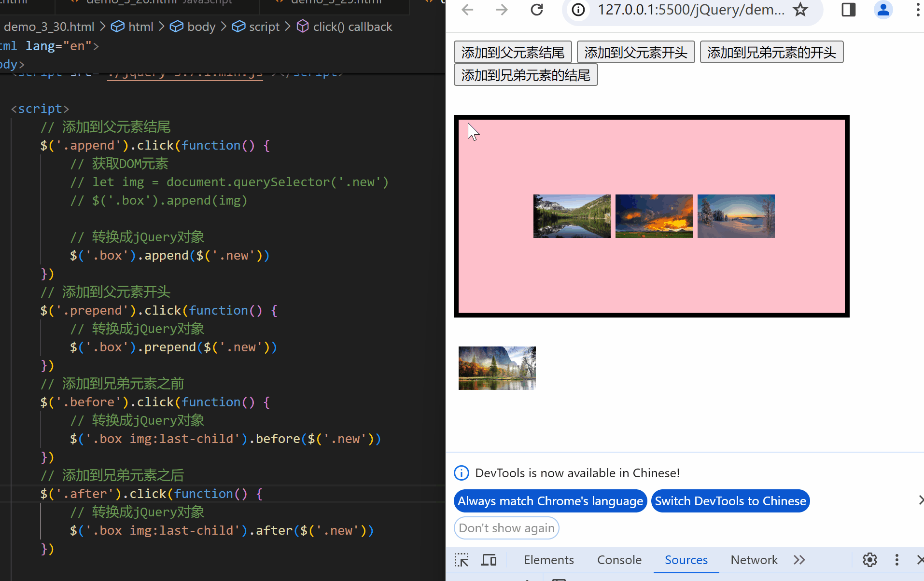Click the 添加到兄弟元素的开头 button
924x581 pixels.
(771, 52)
